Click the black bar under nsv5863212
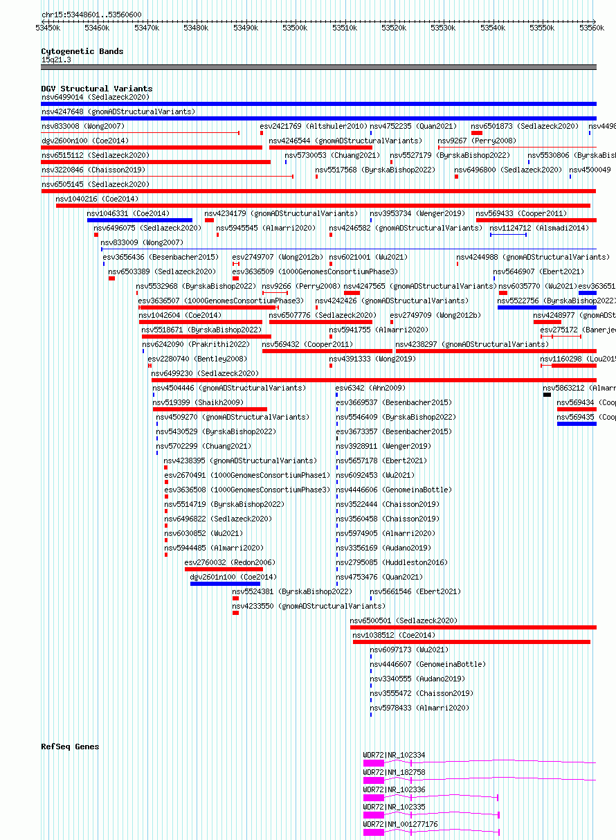The height and width of the screenshot is (840, 616). 547,395
